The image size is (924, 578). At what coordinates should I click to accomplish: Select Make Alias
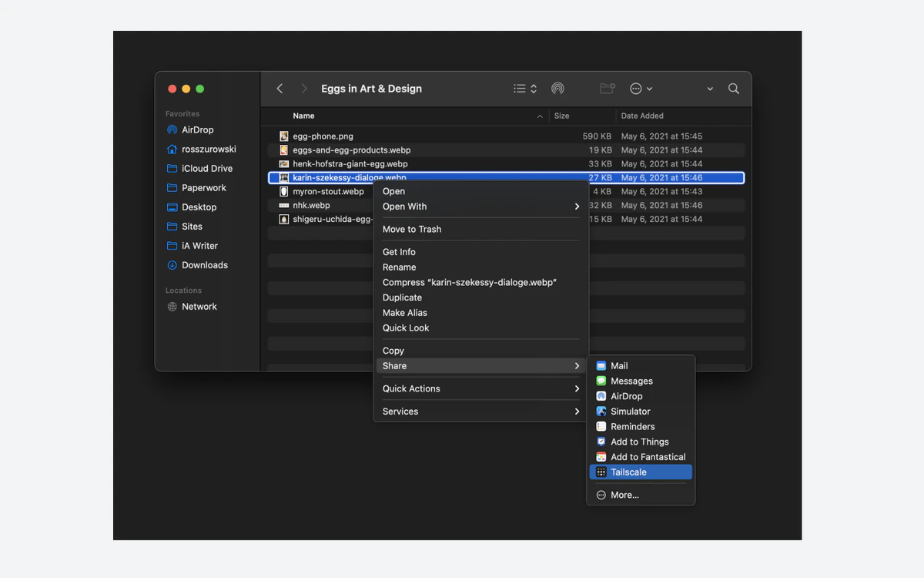481,313
